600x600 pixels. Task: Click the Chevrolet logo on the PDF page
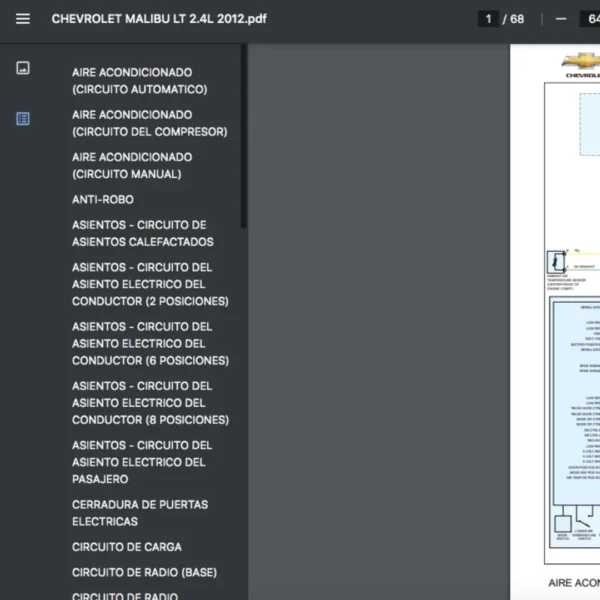582,63
